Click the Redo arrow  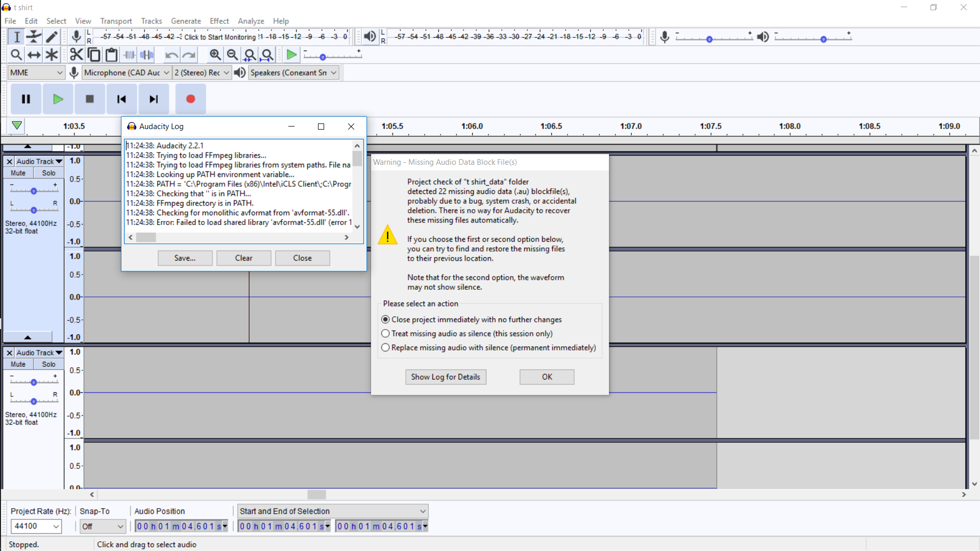[x=189, y=55]
